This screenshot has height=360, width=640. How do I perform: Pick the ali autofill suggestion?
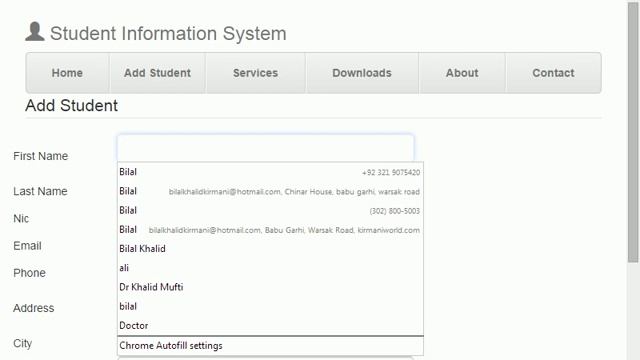270,268
